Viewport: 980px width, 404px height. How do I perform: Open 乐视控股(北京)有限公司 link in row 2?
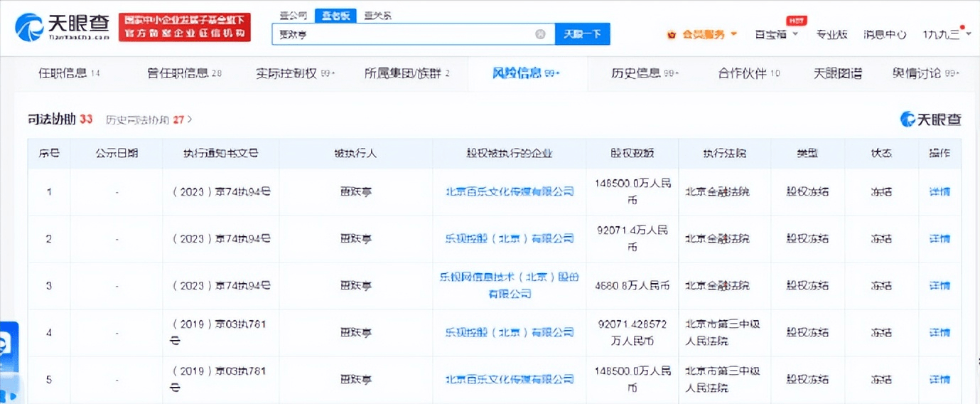[x=509, y=238]
